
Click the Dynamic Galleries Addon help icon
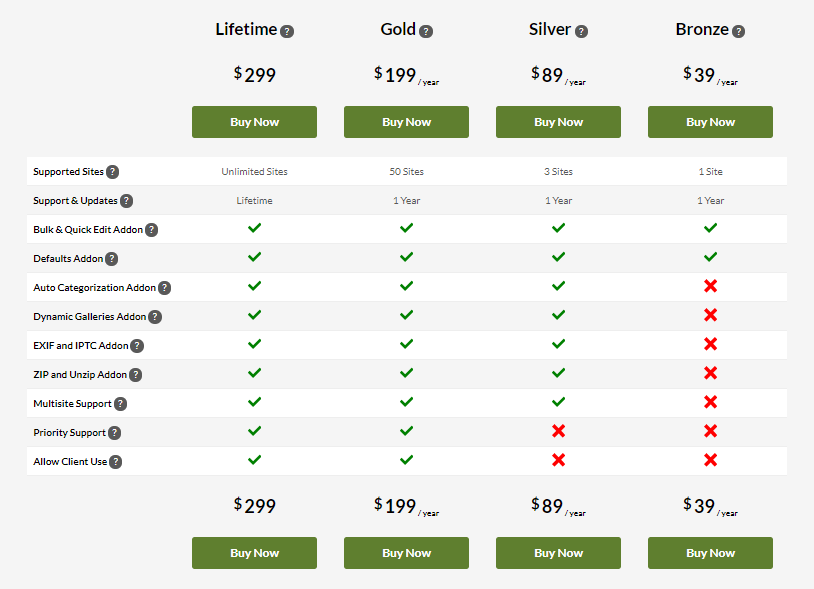[155, 317]
